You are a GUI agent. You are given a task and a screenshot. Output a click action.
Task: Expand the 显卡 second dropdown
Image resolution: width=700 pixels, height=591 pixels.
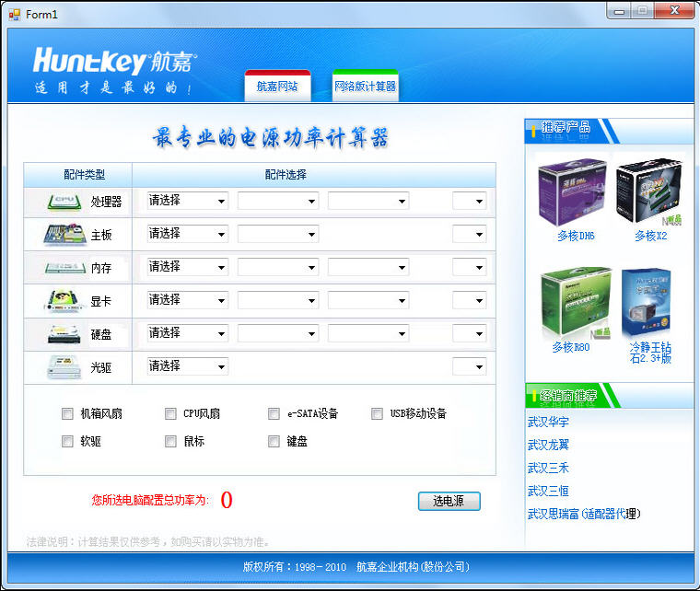click(x=278, y=300)
